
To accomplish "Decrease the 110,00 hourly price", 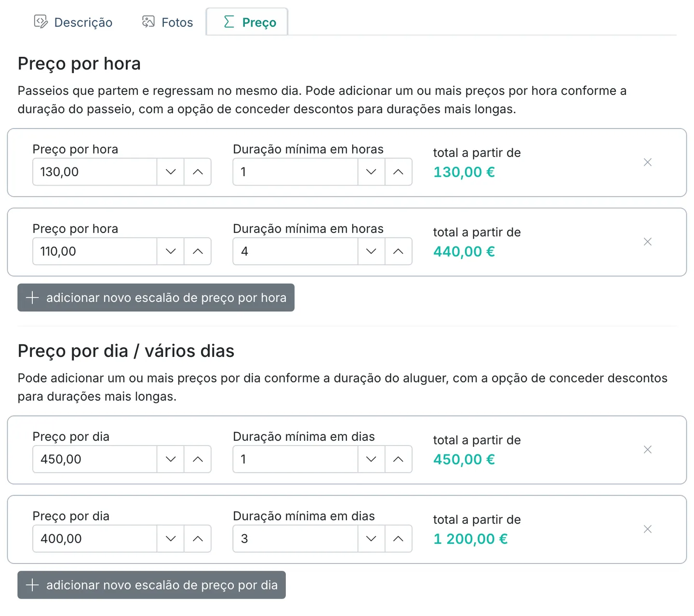I will [x=171, y=251].
